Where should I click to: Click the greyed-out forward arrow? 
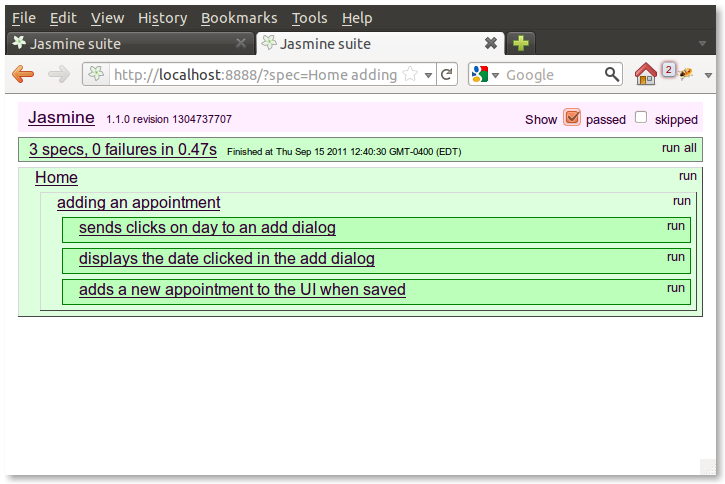tap(59, 74)
